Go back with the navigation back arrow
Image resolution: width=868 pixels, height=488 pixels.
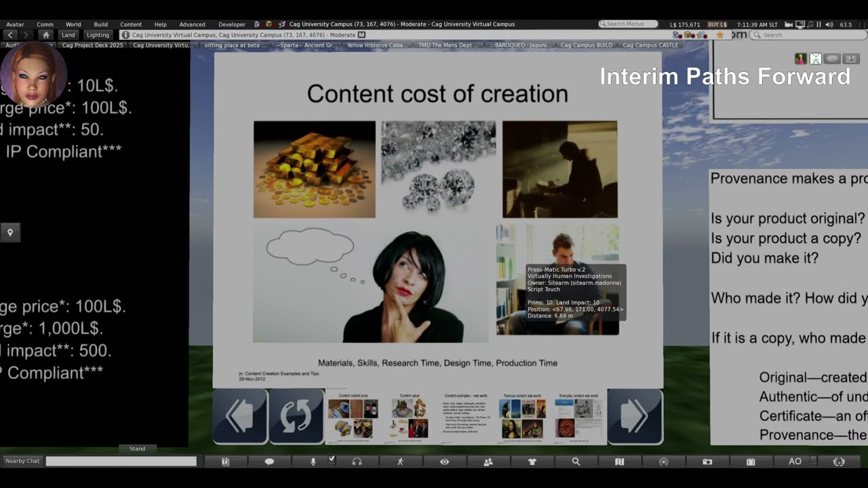(10, 35)
